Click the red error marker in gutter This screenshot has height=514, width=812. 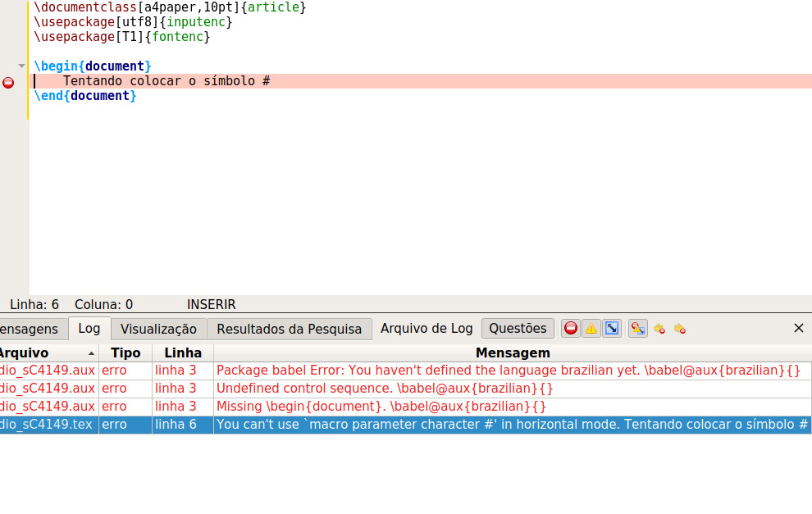[x=8, y=82]
